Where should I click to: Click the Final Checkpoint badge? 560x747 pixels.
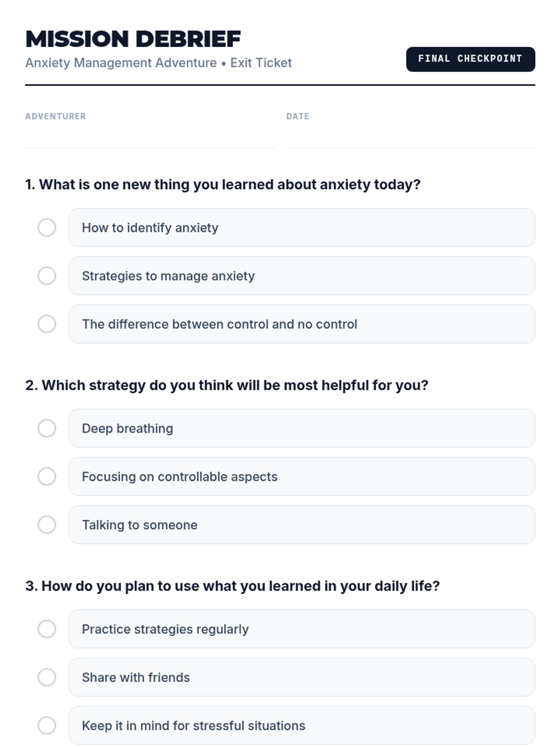[x=470, y=59]
